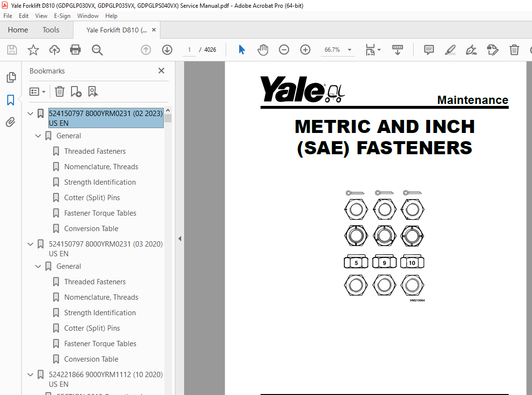Open first Conversion Table bookmark
Screen dimensions: 532x395
(91, 229)
